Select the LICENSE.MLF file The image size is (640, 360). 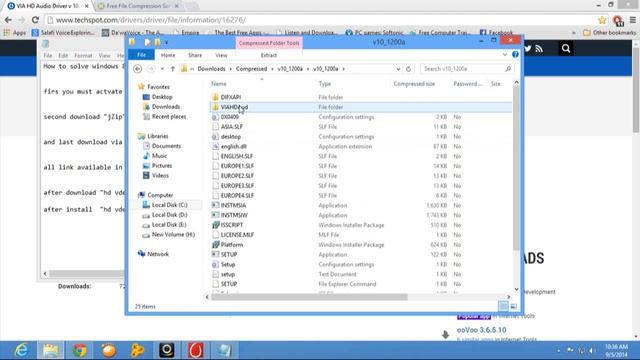click(x=237, y=235)
